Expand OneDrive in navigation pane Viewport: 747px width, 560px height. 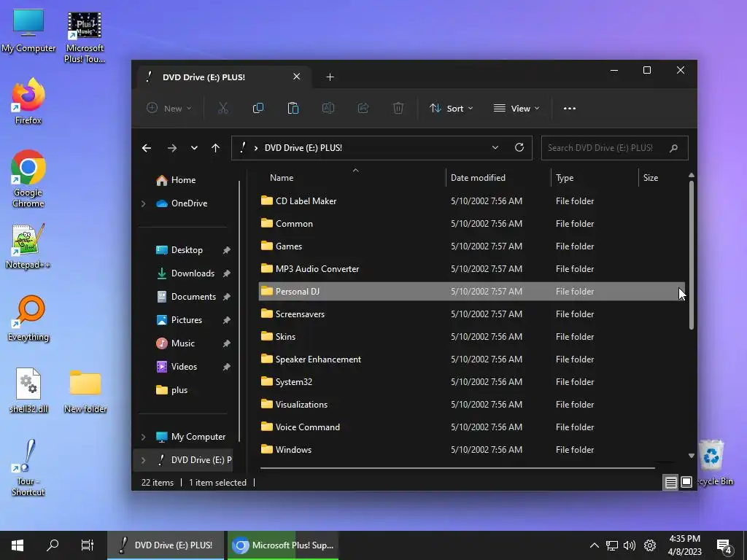144,203
